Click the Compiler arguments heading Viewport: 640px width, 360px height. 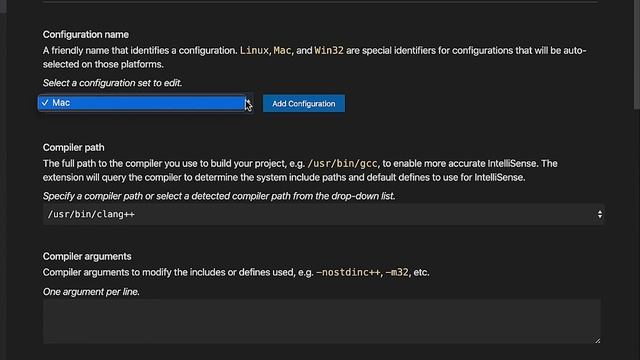pyautogui.click(x=87, y=256)
